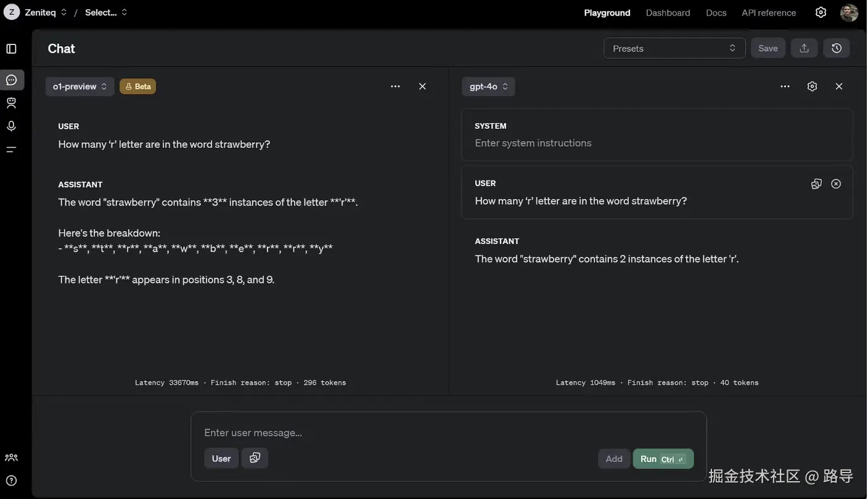The image size is (868, 499).
Task: Go to the Dashboard tab
Action: 668,12
